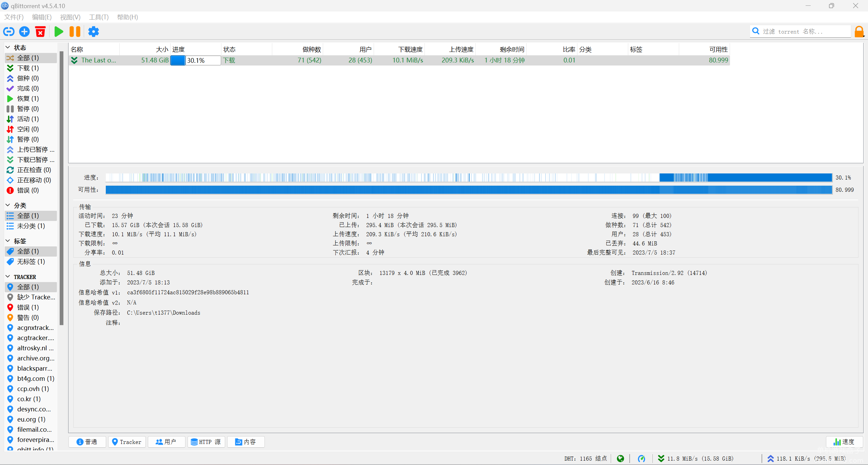Click the add torrent file plus icon
This screenshot has width=868, height=465.
tap(24, 32)
